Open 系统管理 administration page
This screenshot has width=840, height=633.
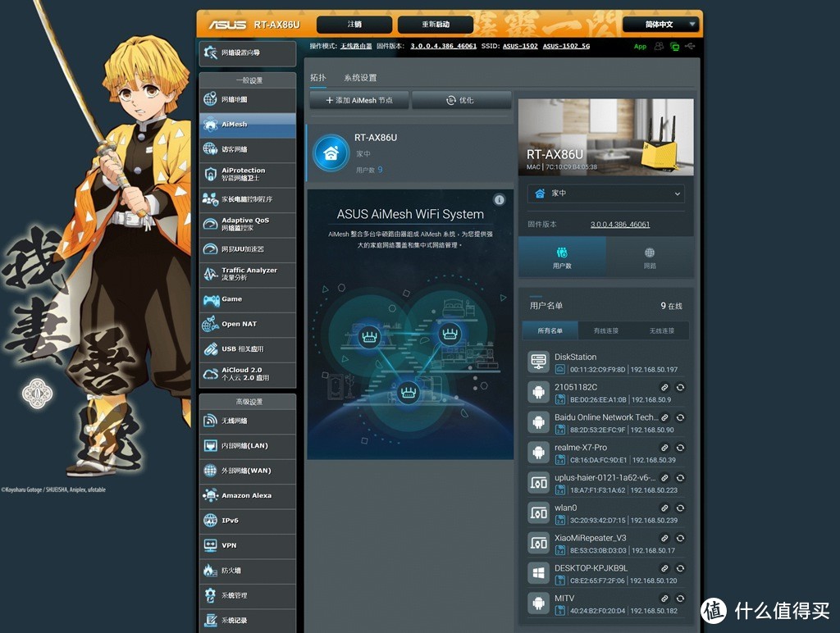click(248, 595)
